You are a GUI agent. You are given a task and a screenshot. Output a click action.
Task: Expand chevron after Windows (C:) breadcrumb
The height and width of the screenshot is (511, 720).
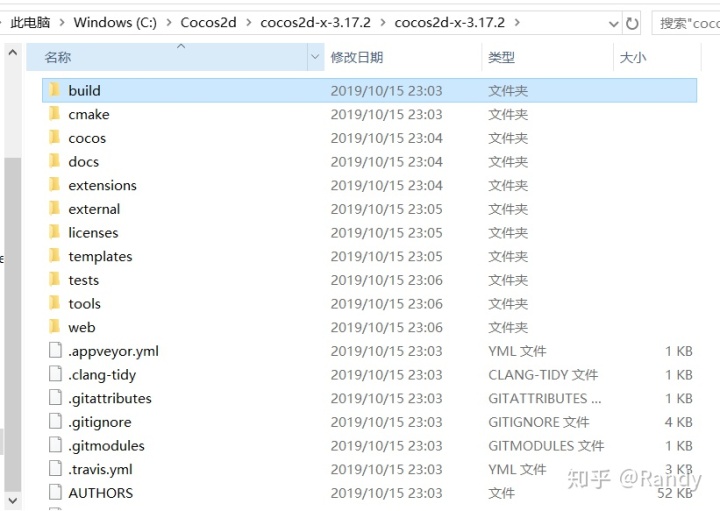point(169,22)
